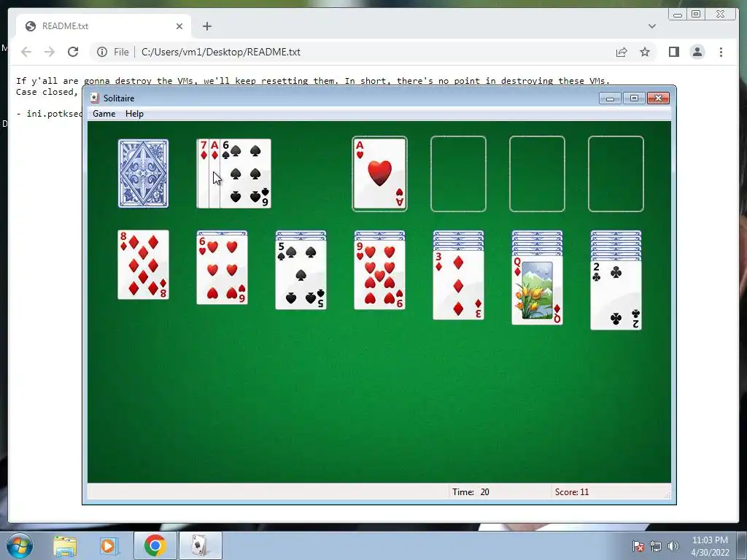
Task: Open the Game menu in Solitaire
Action: tap(104, 113)
